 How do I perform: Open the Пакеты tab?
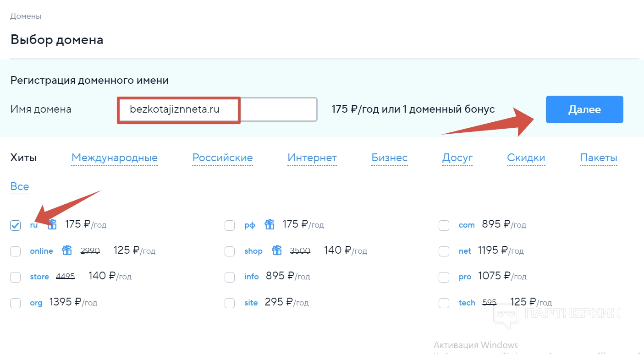(598, 158)
